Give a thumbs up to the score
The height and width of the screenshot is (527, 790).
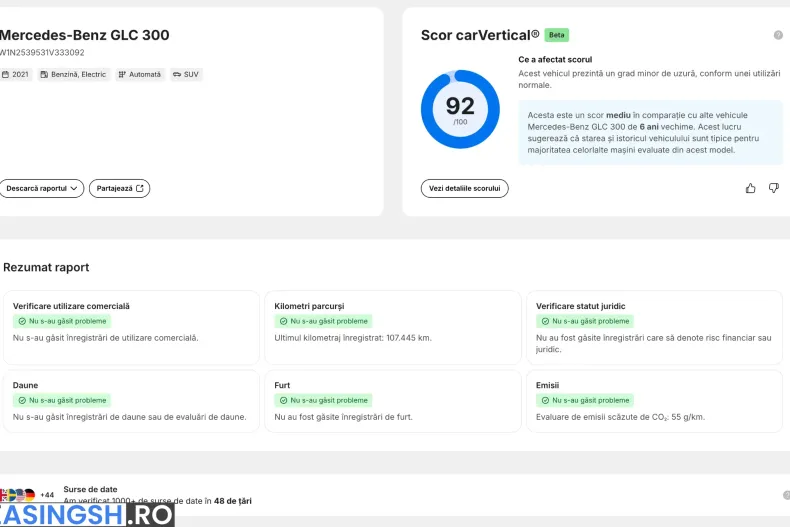point(751,188)
